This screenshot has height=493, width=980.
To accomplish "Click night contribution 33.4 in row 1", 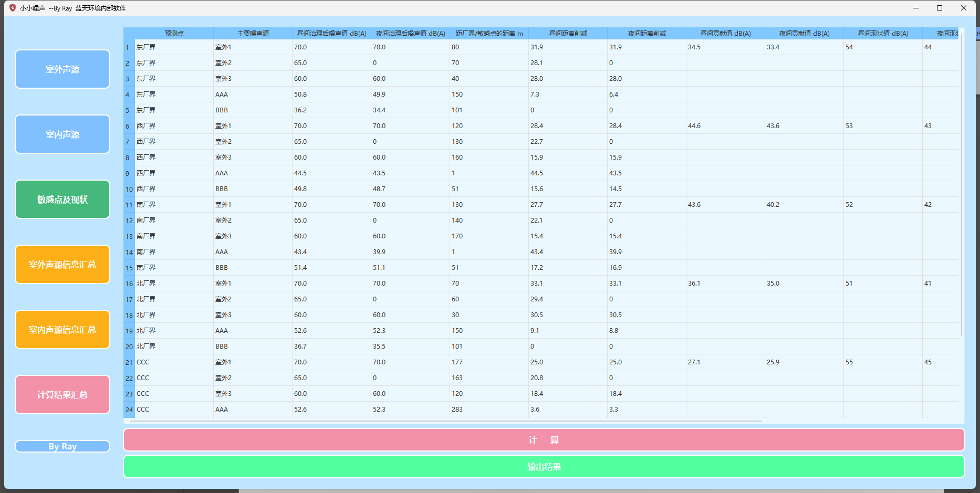I will [x=804, y=47].
